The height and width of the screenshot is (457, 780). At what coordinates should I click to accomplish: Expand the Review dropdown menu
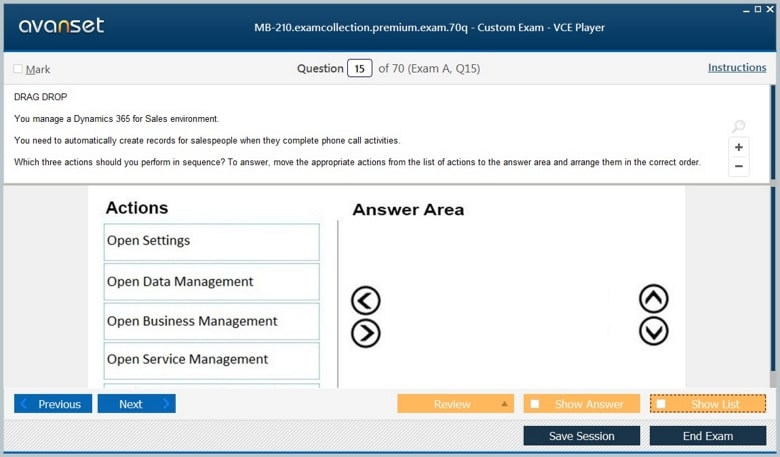click(504, 404)
